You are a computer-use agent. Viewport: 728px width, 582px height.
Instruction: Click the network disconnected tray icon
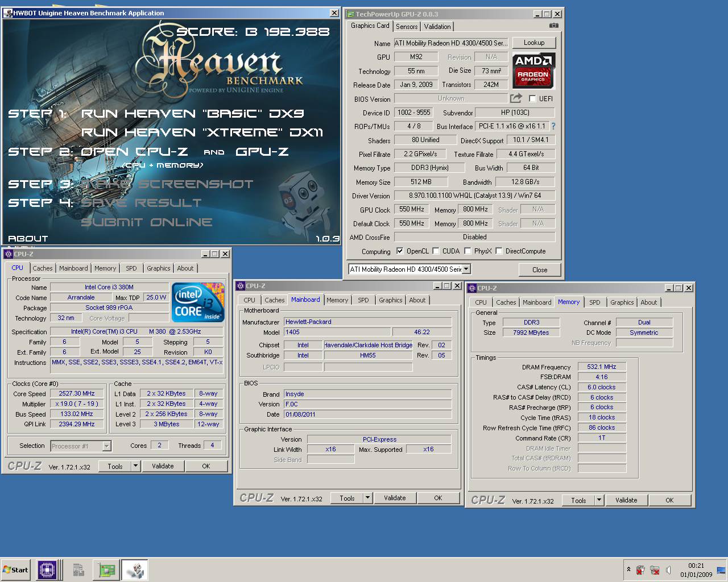click(x=655, y=569)
